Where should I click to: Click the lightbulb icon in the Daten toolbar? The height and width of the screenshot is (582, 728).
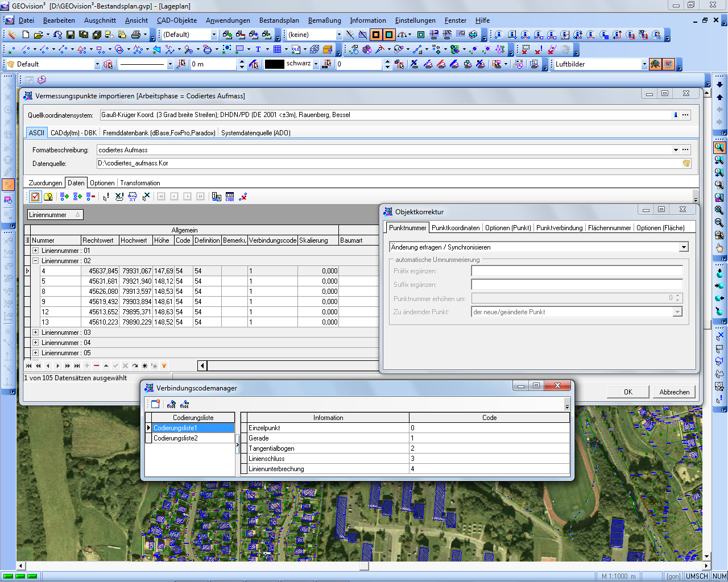click(x=48, y=197)
